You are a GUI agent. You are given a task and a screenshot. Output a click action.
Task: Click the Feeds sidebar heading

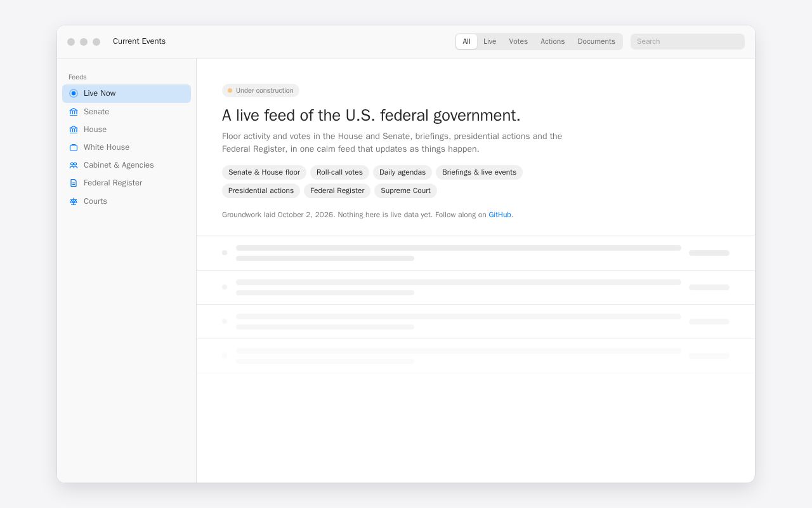click(x=77, y=77)
